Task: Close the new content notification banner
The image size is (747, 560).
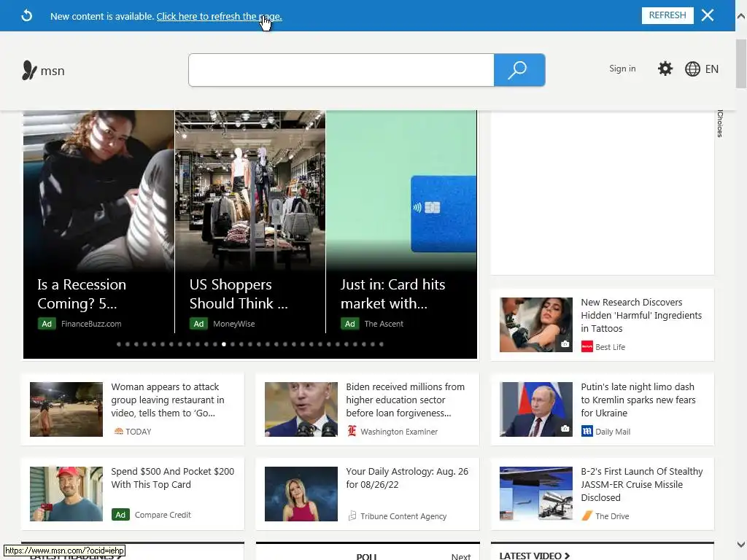Action: click(x=708, y=15)
